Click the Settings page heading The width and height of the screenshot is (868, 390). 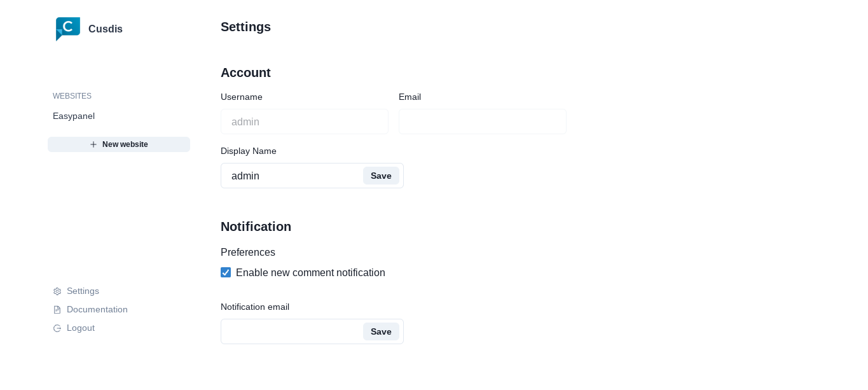click(245, 27)
